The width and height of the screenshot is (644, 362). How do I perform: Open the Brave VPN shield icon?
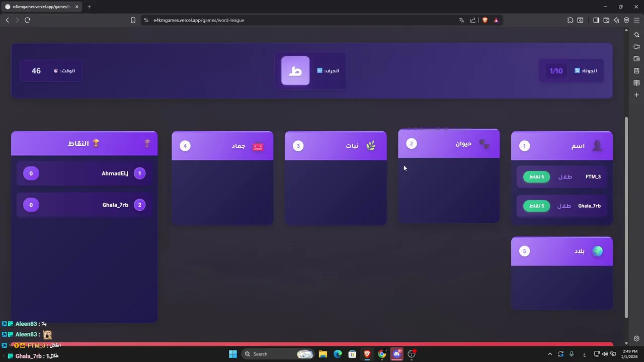click(626, 20)
